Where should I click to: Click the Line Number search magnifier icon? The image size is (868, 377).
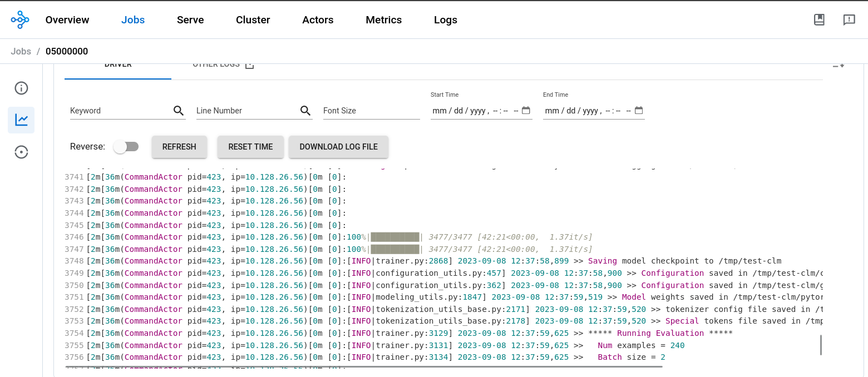pos(305,111)
